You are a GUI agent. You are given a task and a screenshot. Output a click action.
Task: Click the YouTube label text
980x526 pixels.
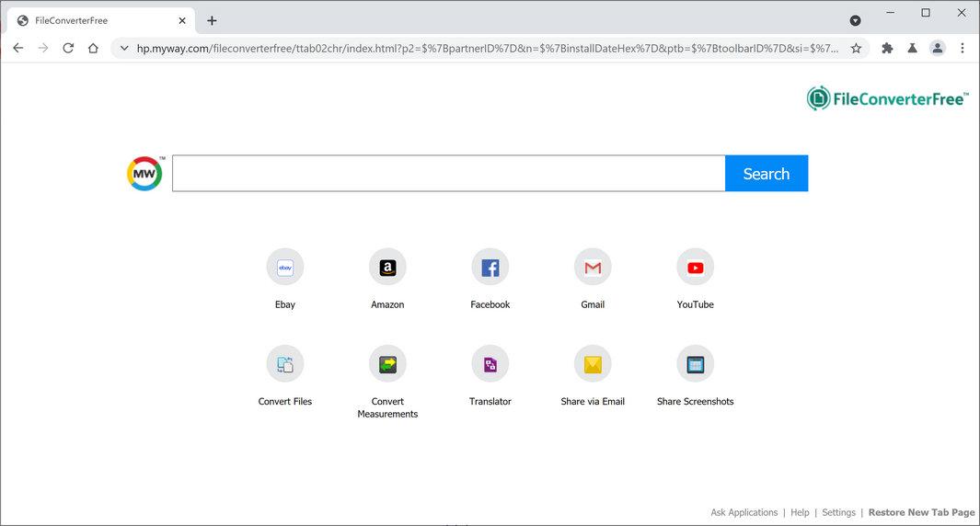click(695, 304)
